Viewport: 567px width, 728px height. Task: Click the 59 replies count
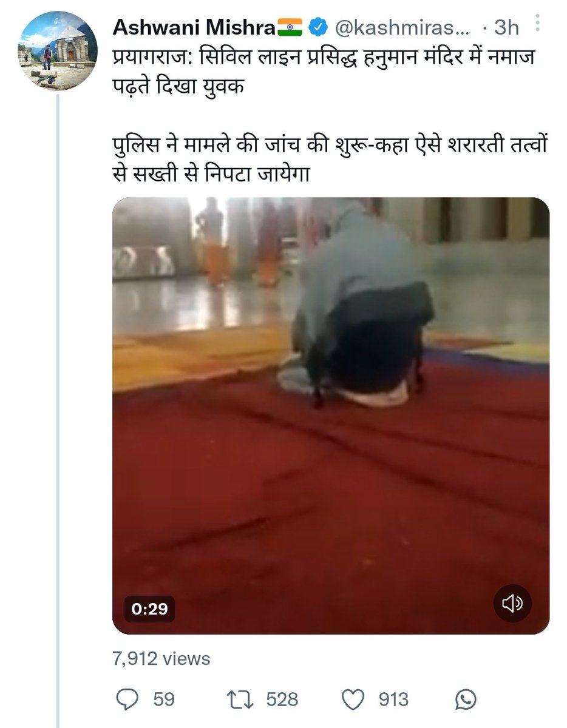coord(164,699)
